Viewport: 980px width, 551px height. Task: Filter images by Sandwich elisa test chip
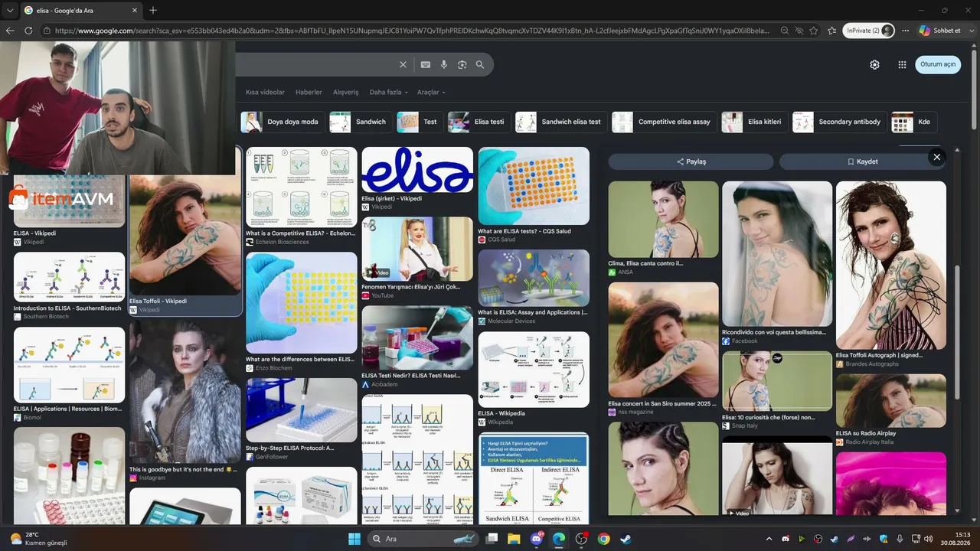[x=560, y=122]
